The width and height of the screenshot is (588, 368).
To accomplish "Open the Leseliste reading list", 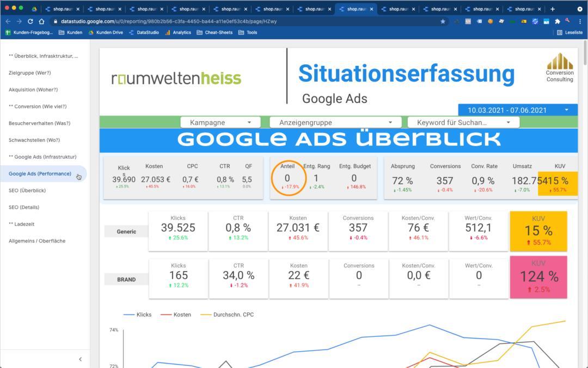I will [x=567, y=33].
